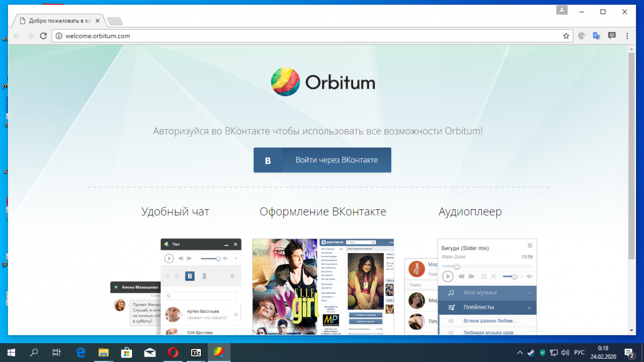Click the 'Оформление ВКонтакте' heading
The height and width of the screenshot is (362, 644).
click(323, 212)
